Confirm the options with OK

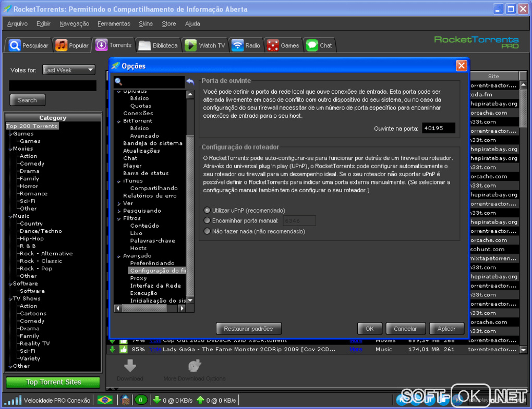(x=369, y=329)
